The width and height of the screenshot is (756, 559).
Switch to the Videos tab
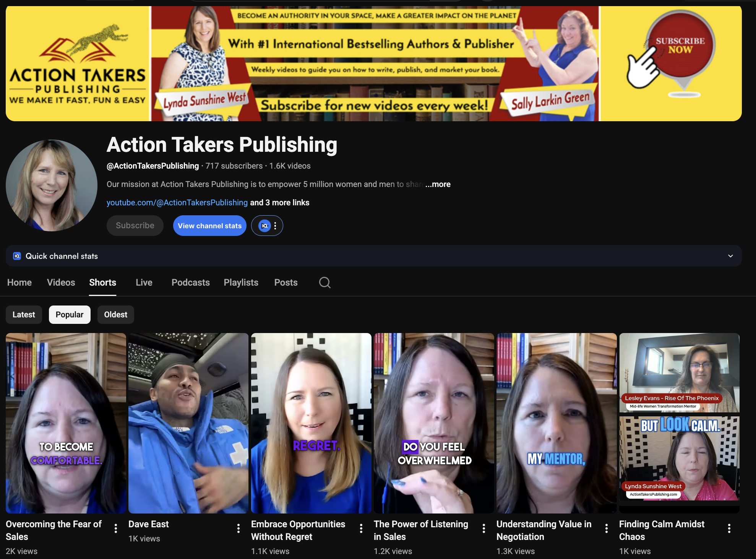tap(61, 283)
